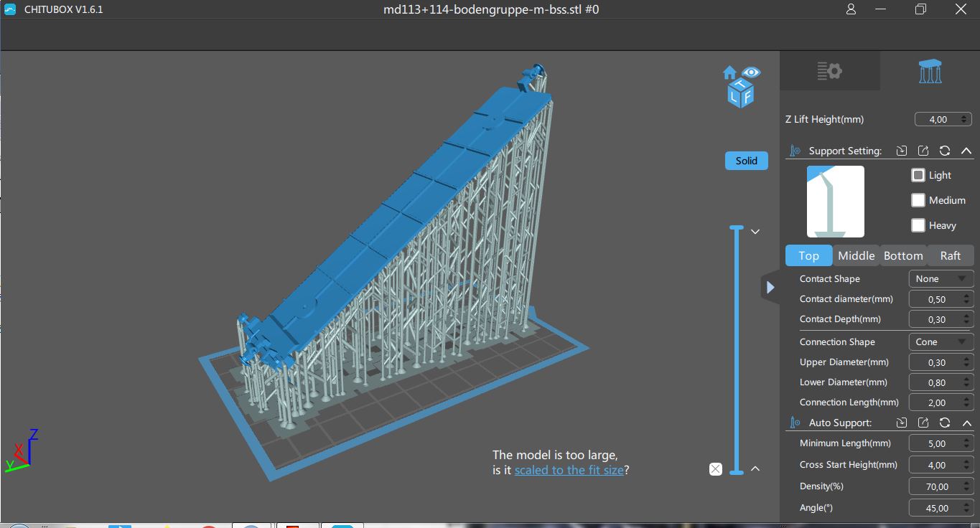Open the Connection Shape dropdown
Viewport: 980px width, 528px height.
point(941,342)
